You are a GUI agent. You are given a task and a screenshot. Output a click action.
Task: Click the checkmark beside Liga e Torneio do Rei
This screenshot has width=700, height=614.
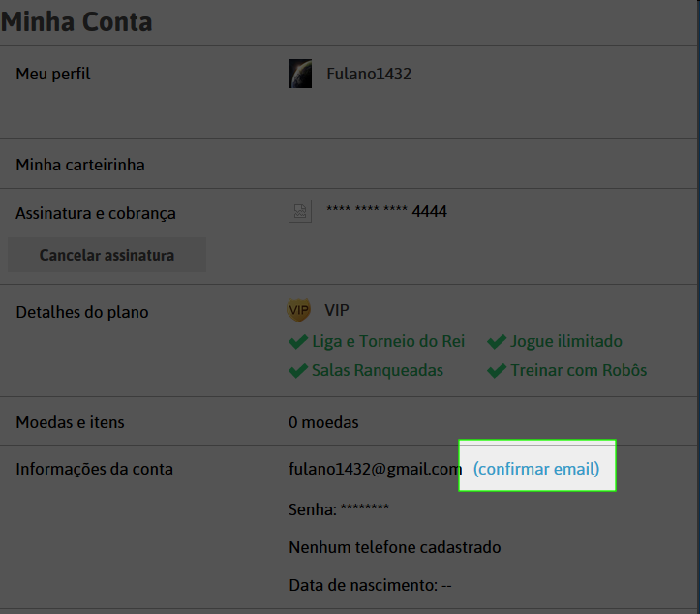point(298,342)
